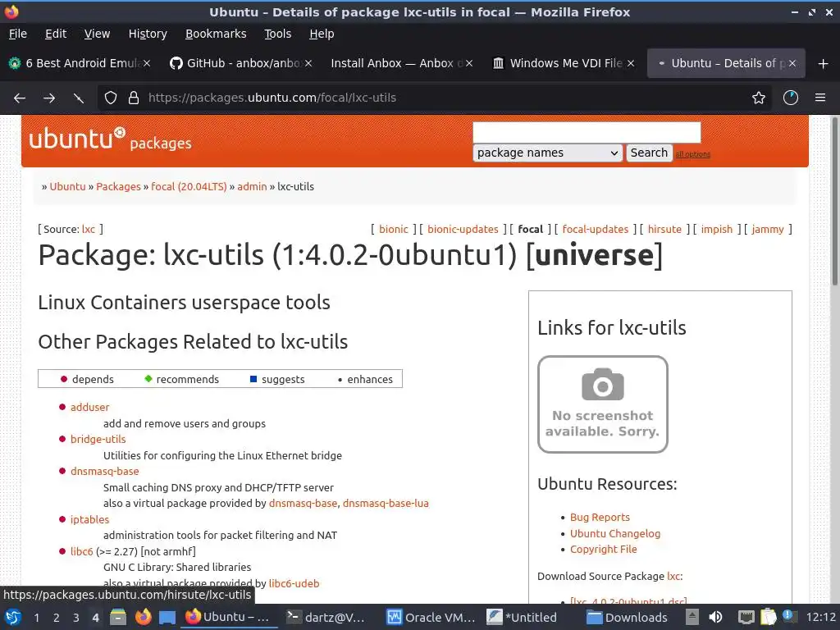This screenshot has height=630, width=840.
Task: Open the File menu
Action: click(x=18, y=34)
